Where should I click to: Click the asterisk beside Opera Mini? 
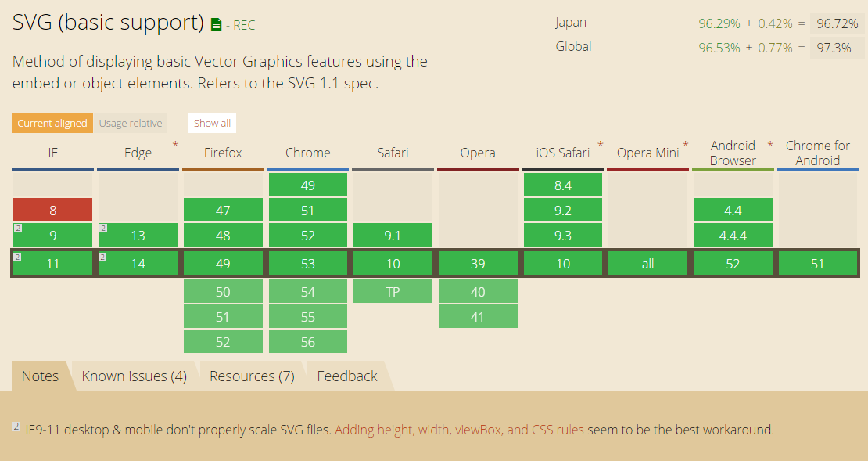(x=686, y=145)
